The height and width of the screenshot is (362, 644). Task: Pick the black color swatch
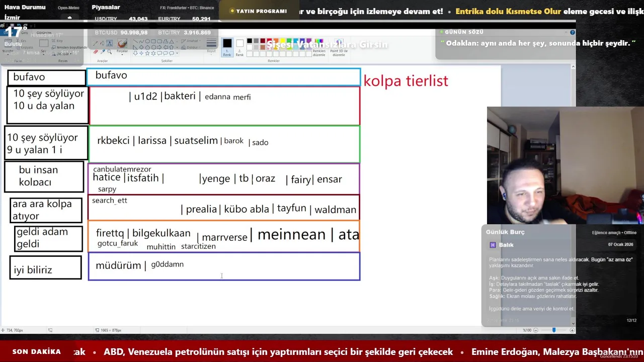tap(250, 41)
